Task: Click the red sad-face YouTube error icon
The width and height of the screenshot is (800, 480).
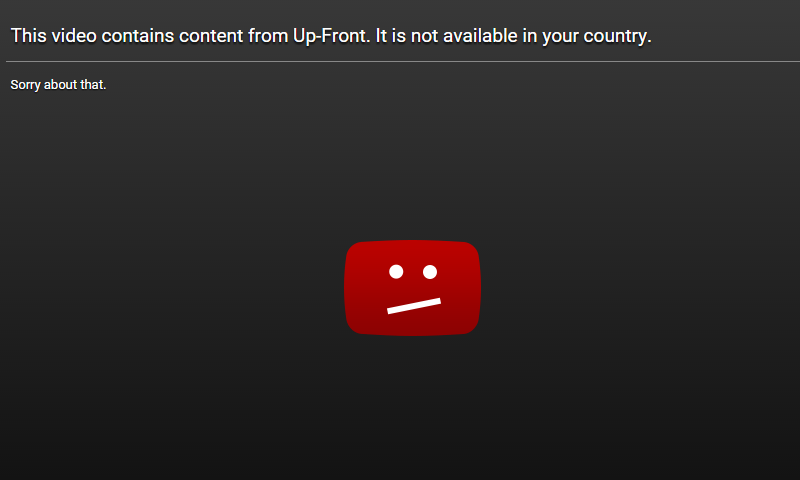Action: [412, 288]
